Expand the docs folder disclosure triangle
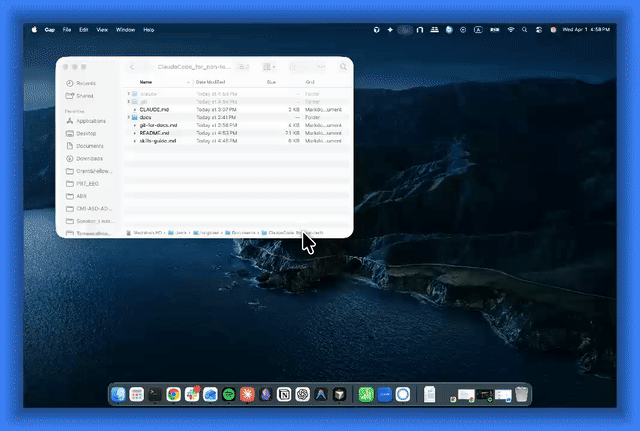640x431 pixels. click(x=129, y=117)
